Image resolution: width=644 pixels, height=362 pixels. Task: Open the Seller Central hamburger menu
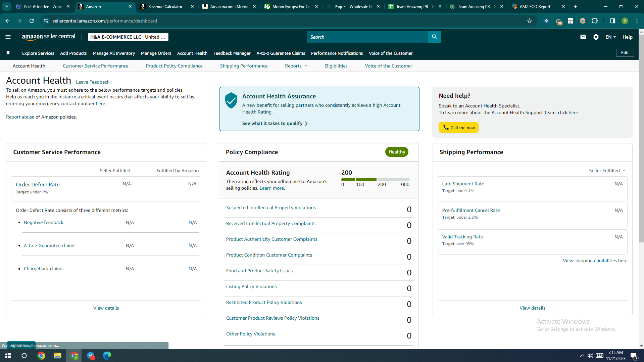point(8,37)
